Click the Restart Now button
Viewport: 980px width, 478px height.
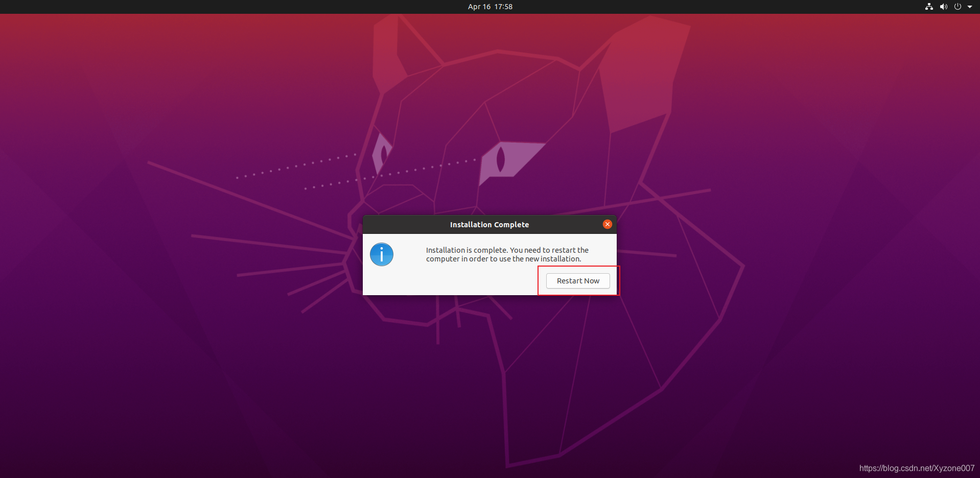click(578, 281)
